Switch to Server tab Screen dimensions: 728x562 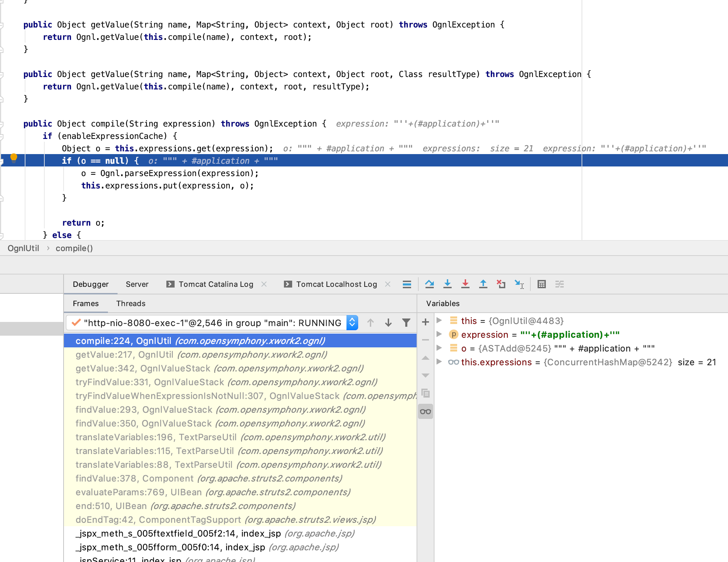coord(137,284)
